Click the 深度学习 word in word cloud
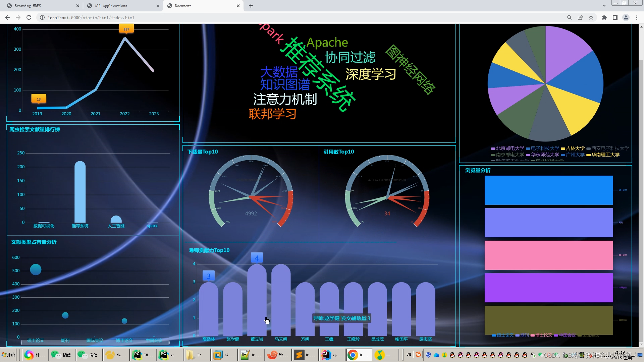 [x=371, y=74]
